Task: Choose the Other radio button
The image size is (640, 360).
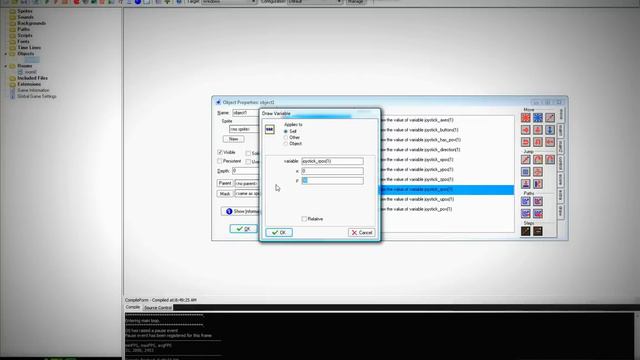Action: pyautogui.click(x=286, y=138)
